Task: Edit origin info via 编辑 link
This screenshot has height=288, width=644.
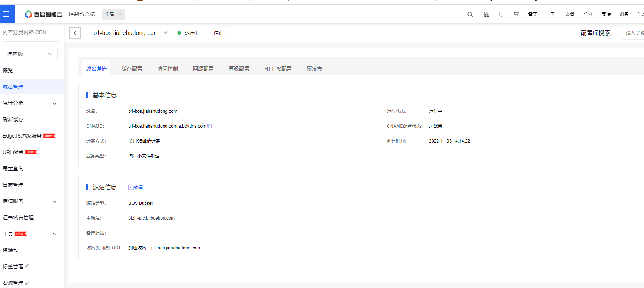Action: pos(136,187)
